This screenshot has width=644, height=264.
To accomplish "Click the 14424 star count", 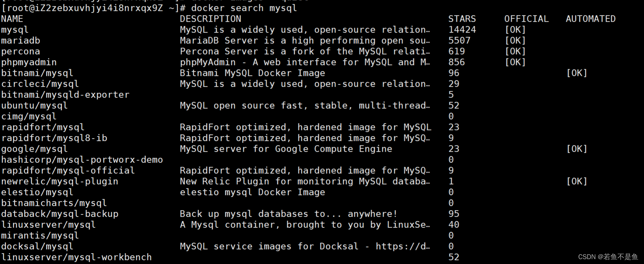I will pos(462,30).
